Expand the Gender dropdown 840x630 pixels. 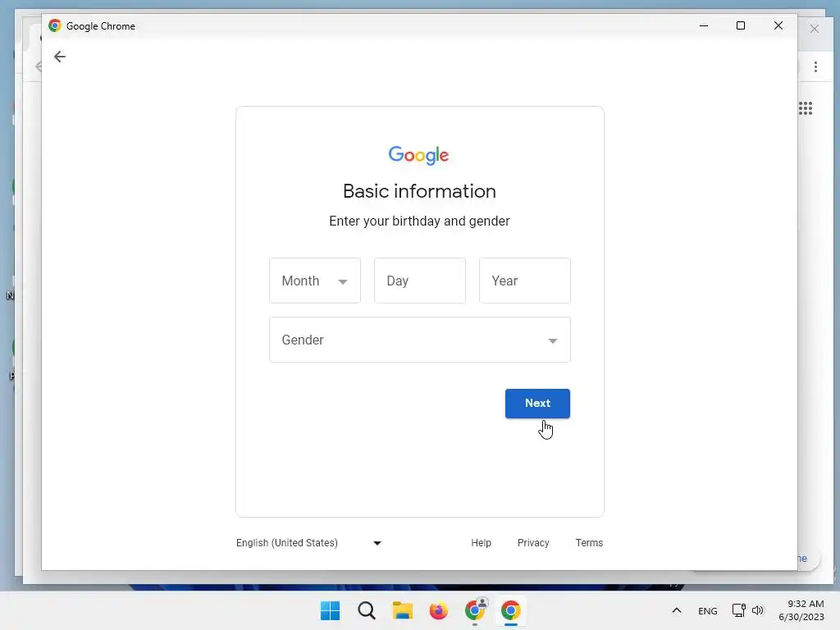click(420, 340)
